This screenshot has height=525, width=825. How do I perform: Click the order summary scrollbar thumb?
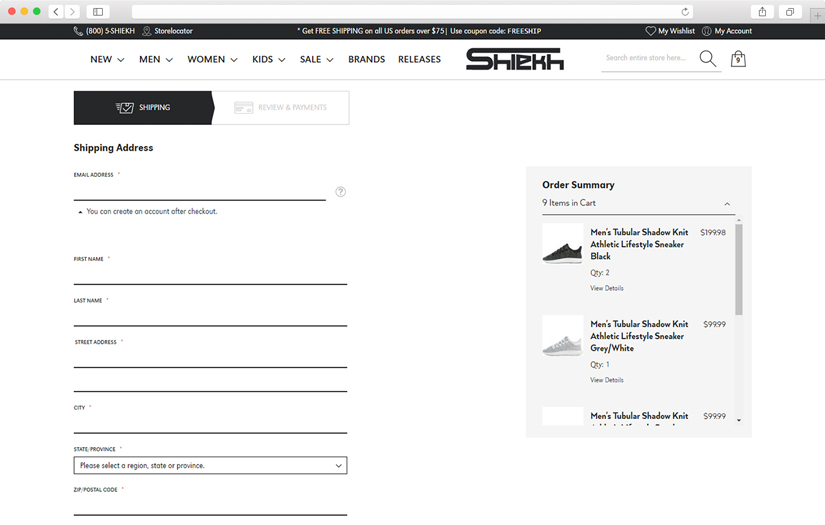pyautogui.click(x=739, y=269)
